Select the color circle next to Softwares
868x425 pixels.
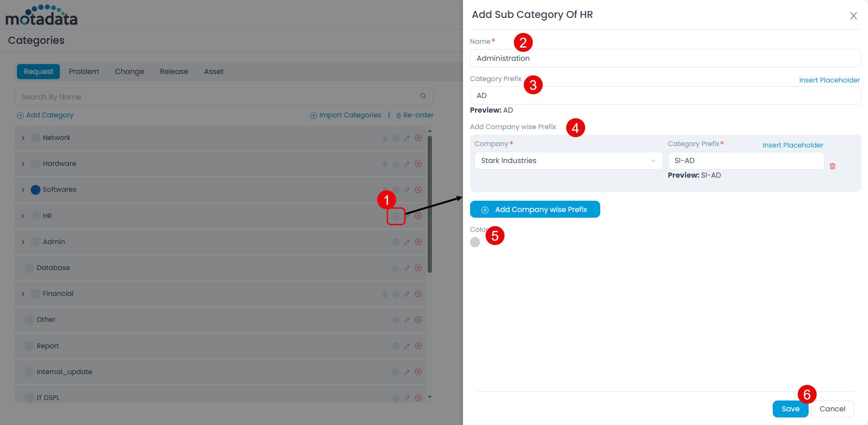pyautogui.click(x=35, y=189)
